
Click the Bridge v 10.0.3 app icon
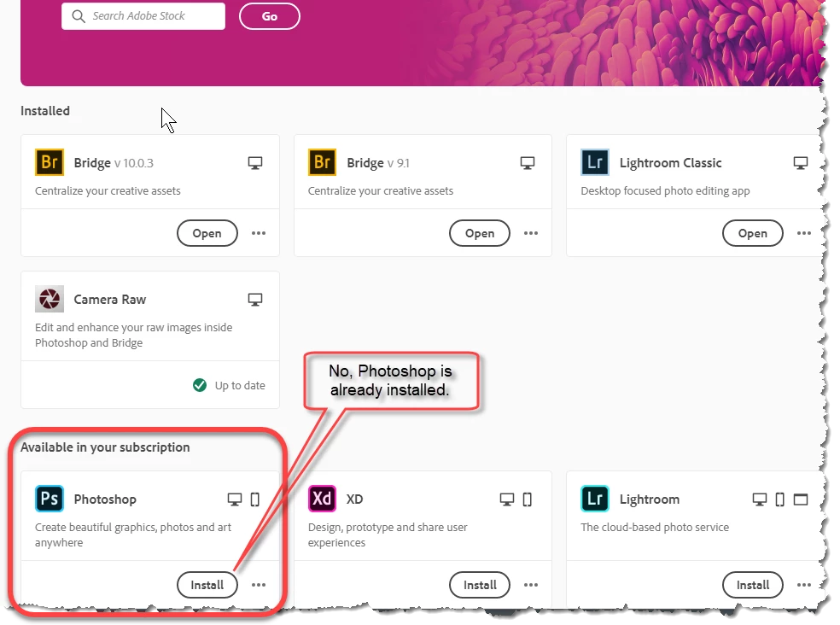click(50, 162)
